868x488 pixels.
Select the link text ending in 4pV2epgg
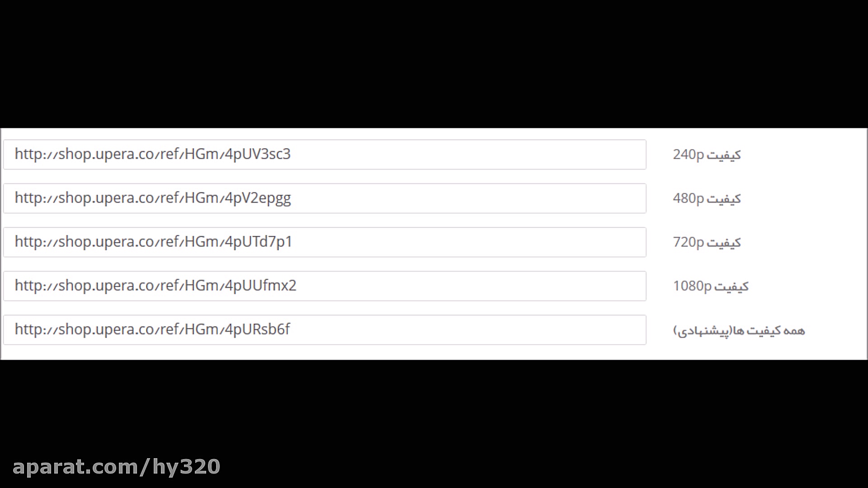[152, 198]
